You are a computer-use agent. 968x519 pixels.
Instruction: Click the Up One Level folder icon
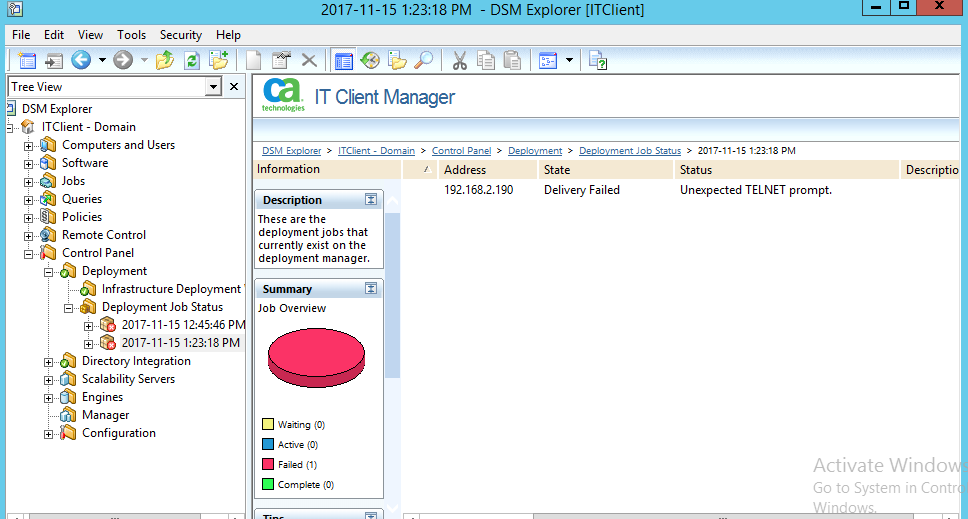click(165, 60)
